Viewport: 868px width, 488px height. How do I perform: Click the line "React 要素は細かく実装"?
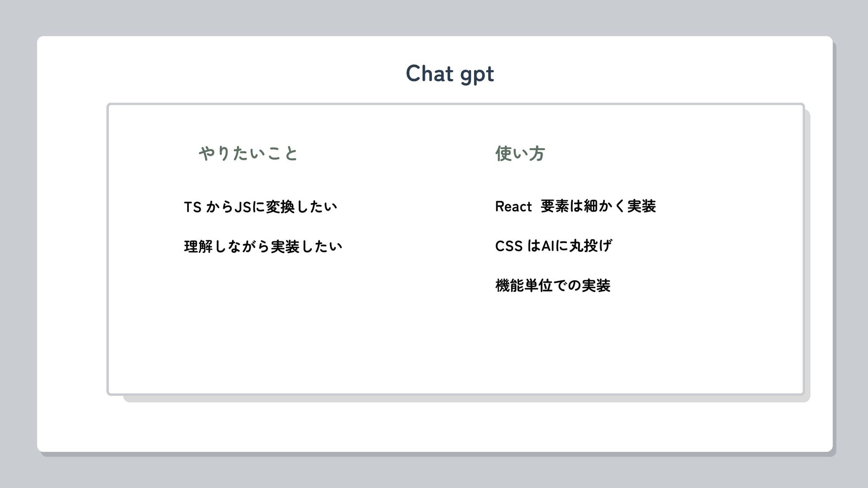click(576, 206)
